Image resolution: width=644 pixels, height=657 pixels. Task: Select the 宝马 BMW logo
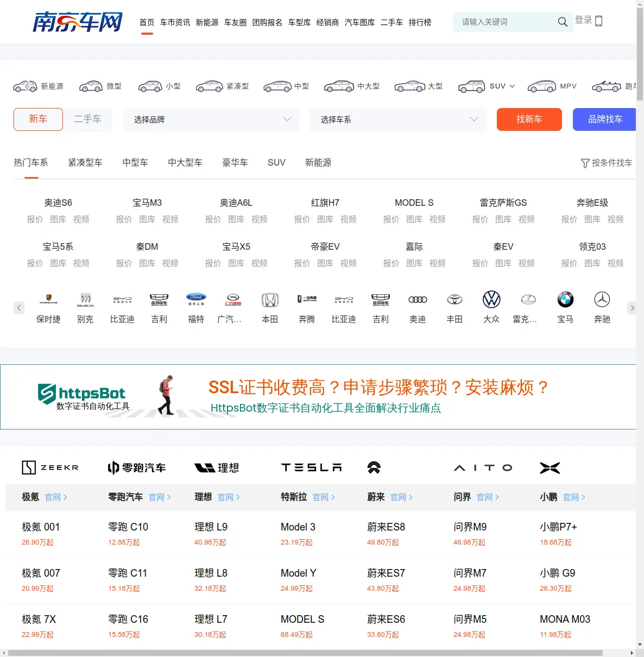(x=565, y=299)
